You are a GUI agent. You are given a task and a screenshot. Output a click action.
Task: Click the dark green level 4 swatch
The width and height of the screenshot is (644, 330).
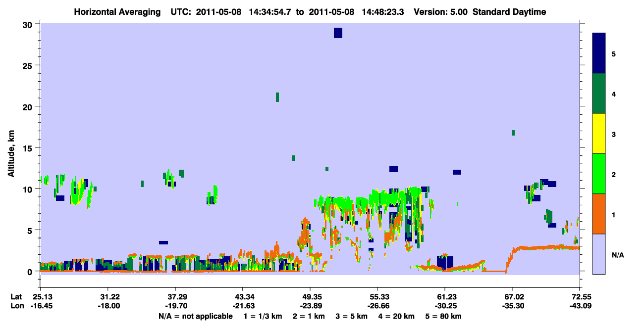599,94
